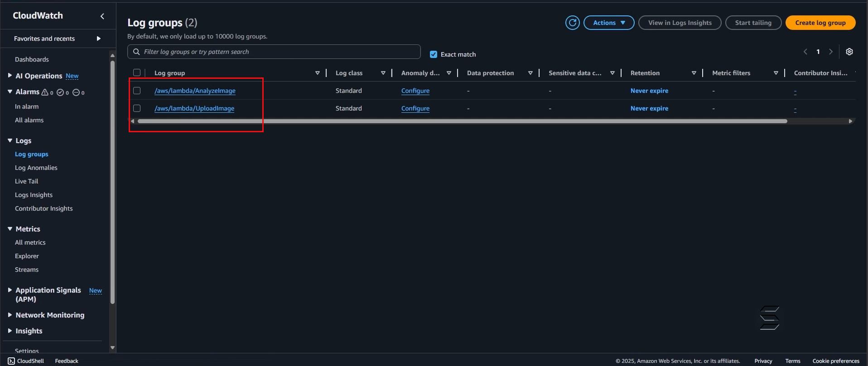Open In alarm in the sidebar
The height and width of the screenshot is (366, 868).
click(27, 106)
